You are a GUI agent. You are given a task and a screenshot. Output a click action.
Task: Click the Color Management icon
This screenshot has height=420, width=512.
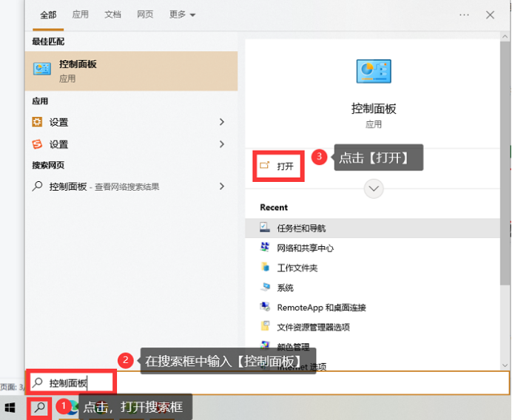[265, 345]
